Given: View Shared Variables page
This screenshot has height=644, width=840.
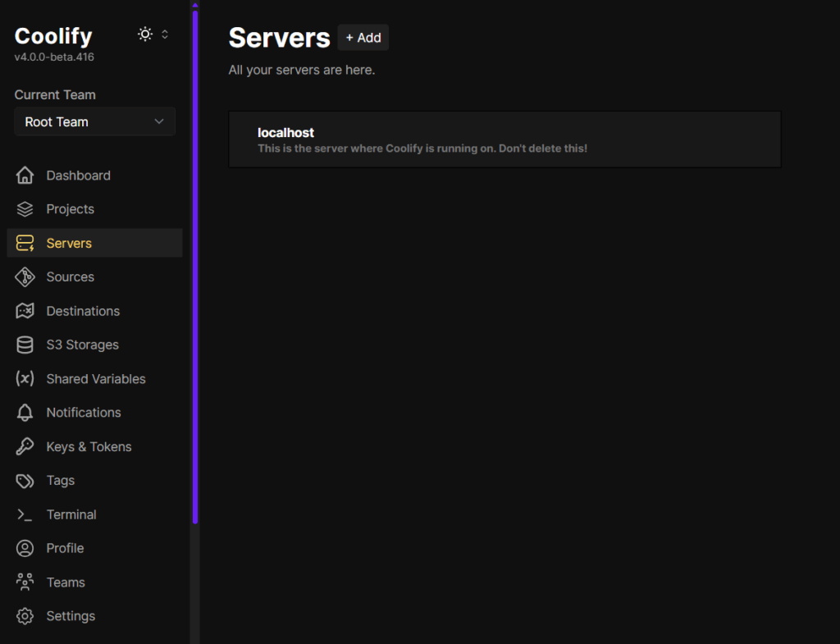Looking at the screenshot, I should pyautogui.click(x=95, y=379).
